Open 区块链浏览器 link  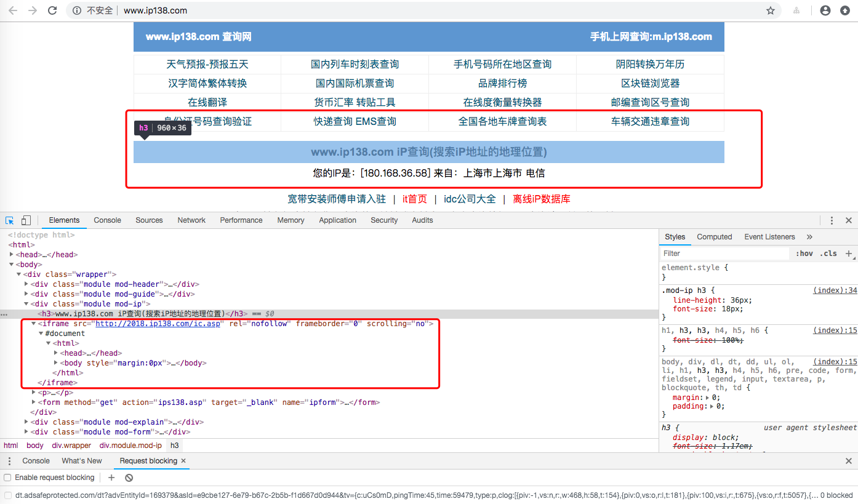coord(650,83)
